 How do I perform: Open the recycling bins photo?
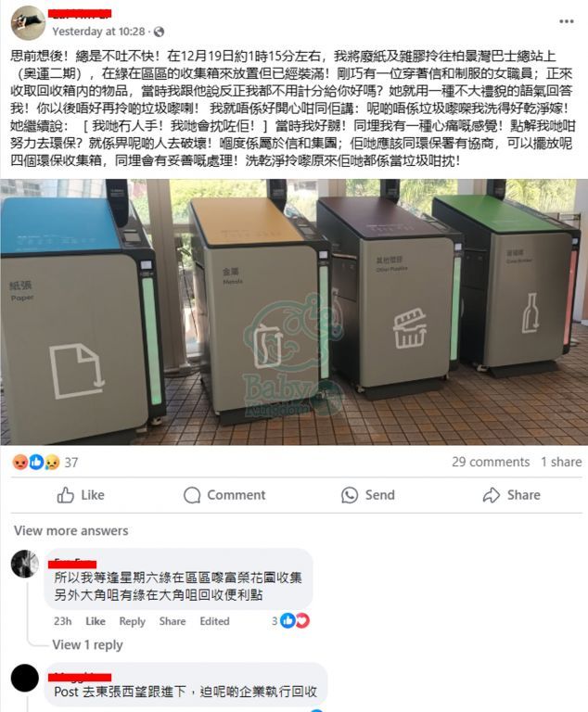tap(294, 311)
